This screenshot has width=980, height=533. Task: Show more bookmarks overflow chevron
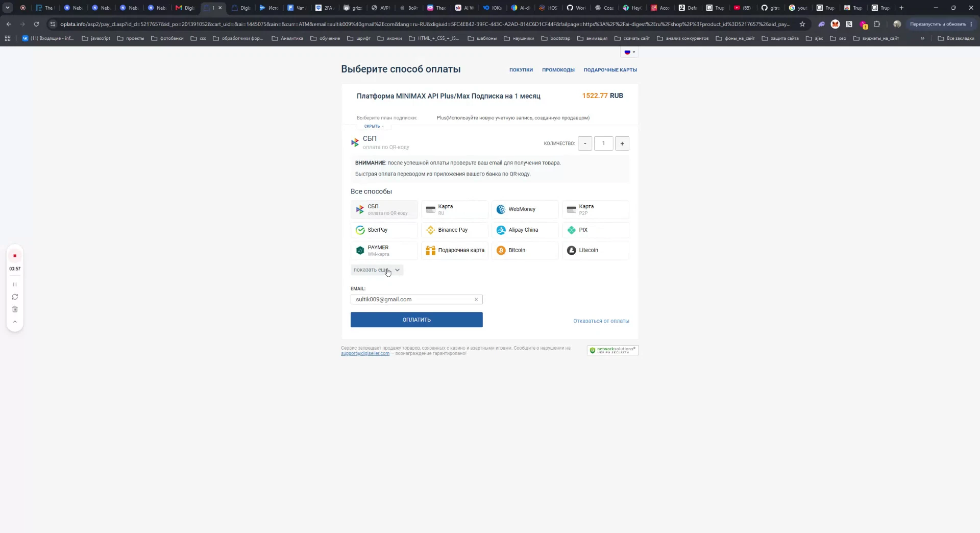(x=922, y=38)
